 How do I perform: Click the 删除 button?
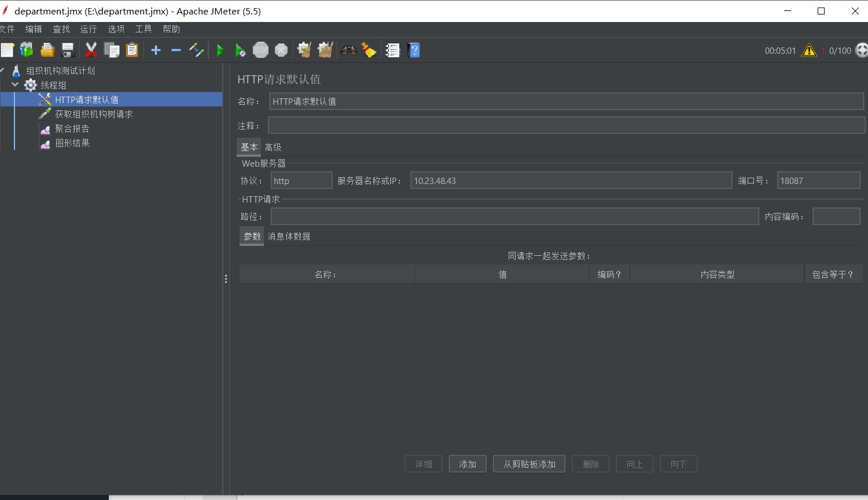coord(591,464)
